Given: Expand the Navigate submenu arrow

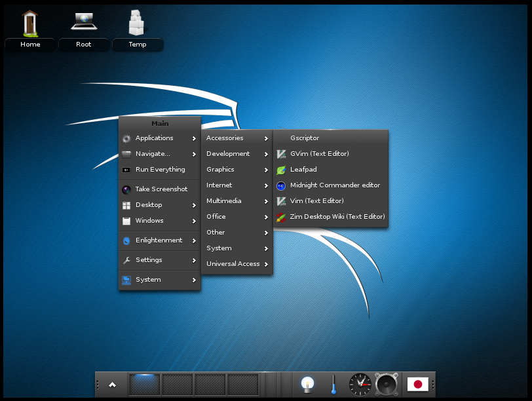Looking at the screenshot, I should point(194,155).
